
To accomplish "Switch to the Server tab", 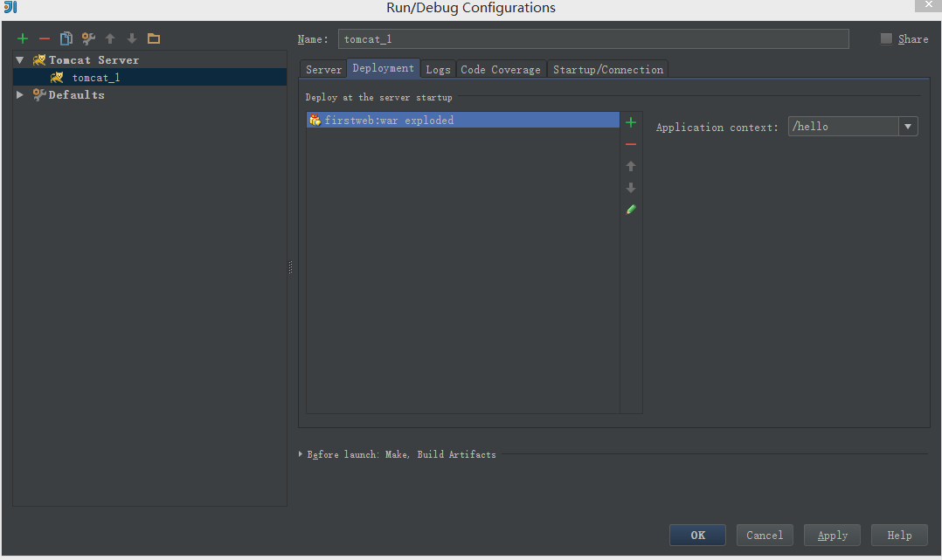I will point(324,70).
